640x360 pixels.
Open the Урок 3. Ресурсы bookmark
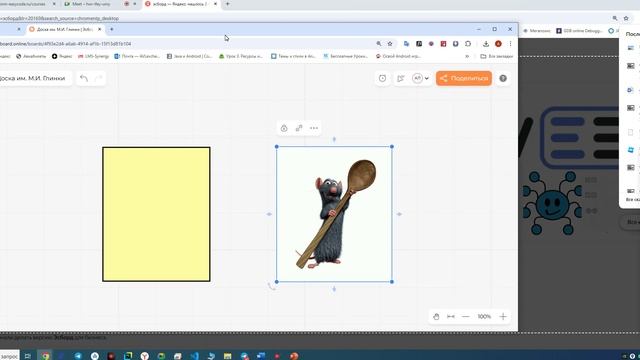tap(241, 56)
